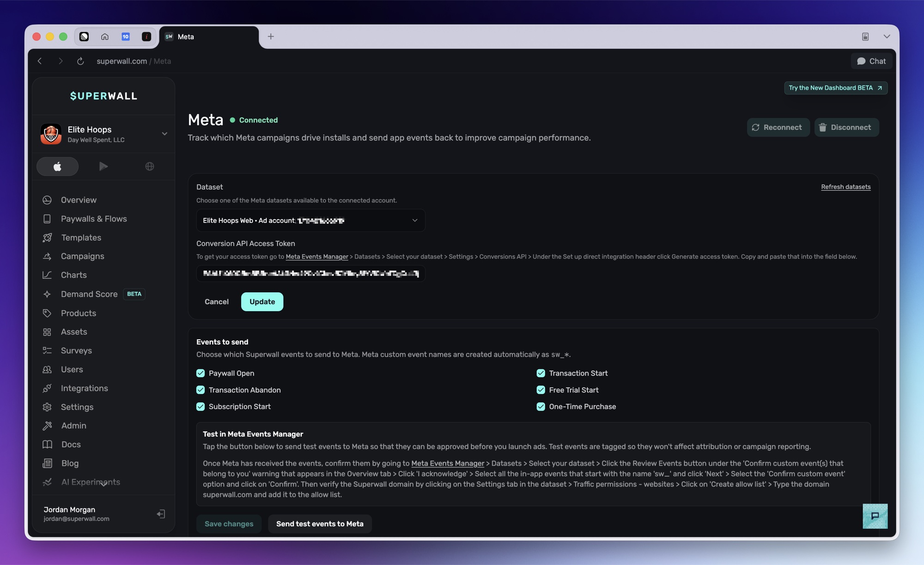924x565 pixels.
Task: Open the floating support chat widget
Action: click(x=875, y=516)
